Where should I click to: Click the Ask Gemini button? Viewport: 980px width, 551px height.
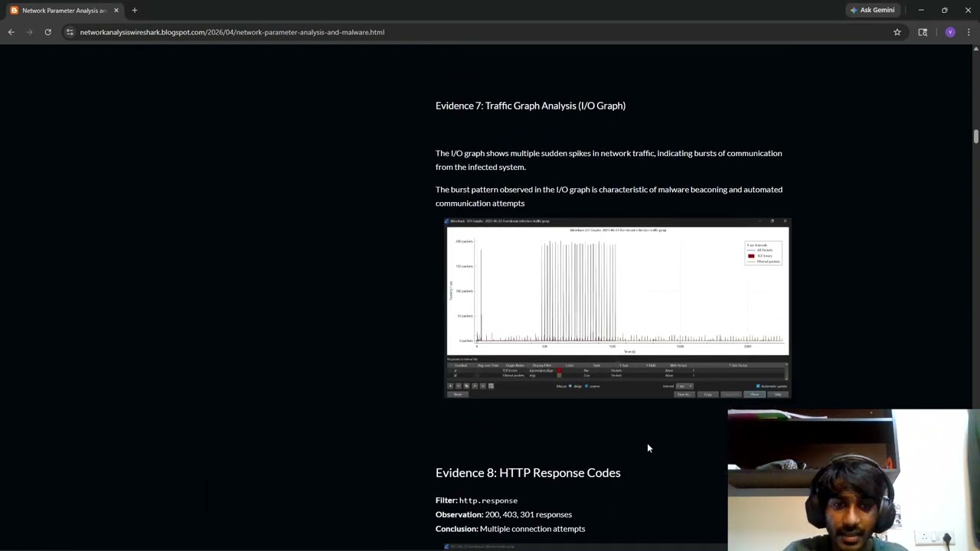click(x=872, y=10)
